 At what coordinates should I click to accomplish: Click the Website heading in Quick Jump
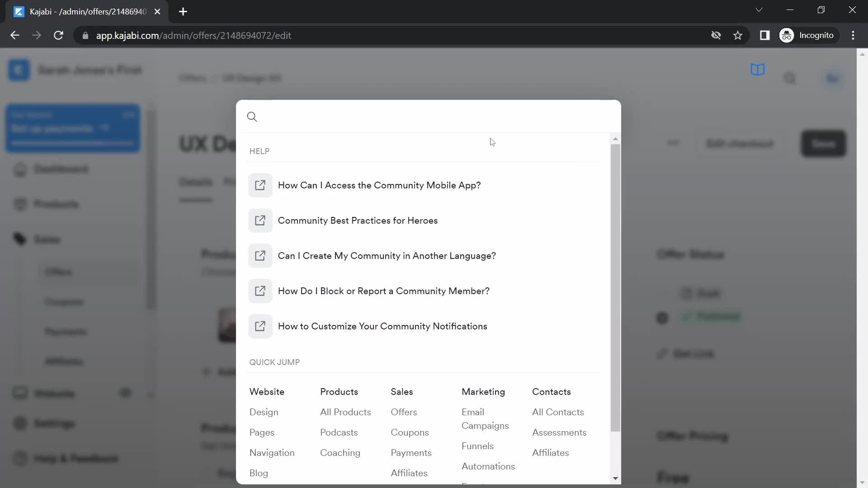point(267,392)
